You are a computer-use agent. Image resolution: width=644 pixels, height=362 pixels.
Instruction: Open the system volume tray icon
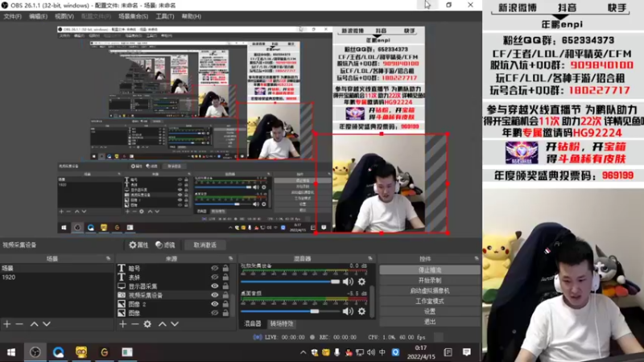coord(371,352)
